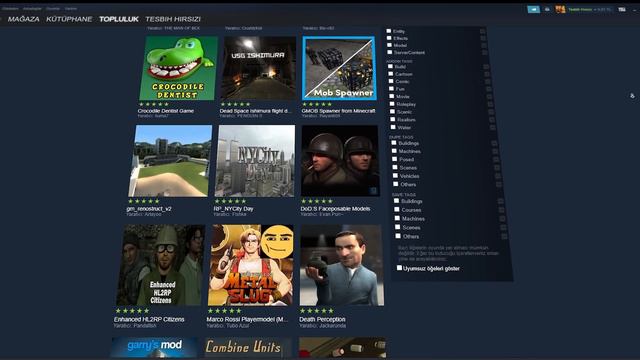Open the Death Perception title link
This screenshot has height=360, width=640.
pyautogui.click(x=322, y=319)
